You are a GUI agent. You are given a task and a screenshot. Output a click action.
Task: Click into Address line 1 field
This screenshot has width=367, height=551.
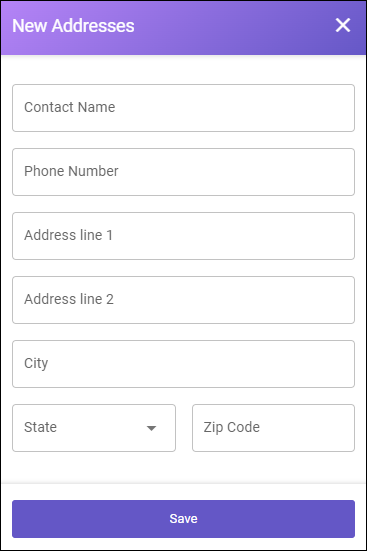pyautogui.click(x=183, y=236)
